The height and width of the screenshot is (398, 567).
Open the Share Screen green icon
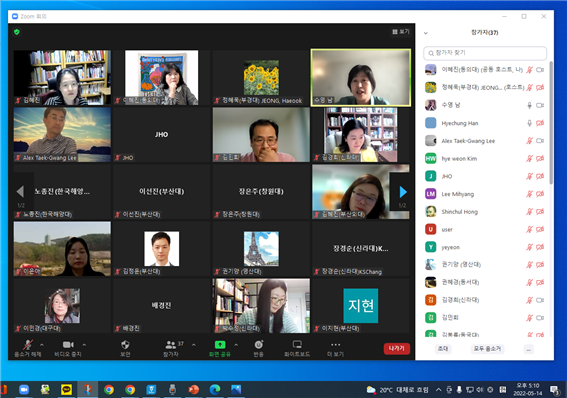[x=220, y=344]
